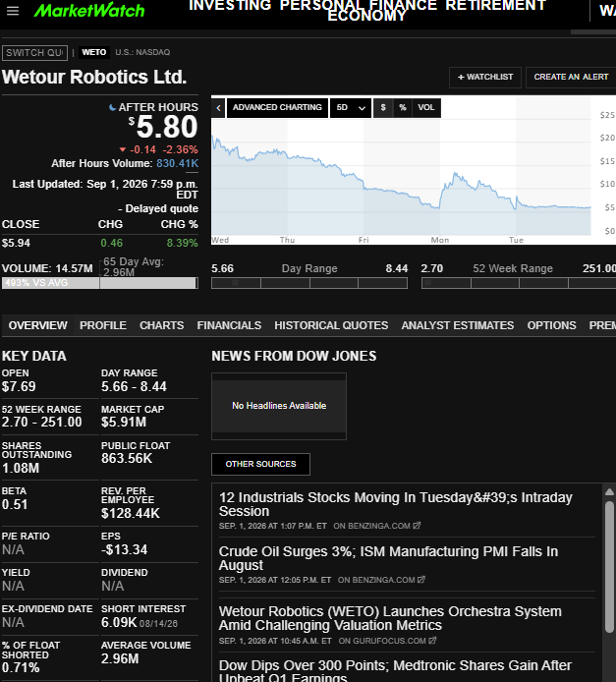The height and width of the screenshot is (682, 616).
Task: Click the 'No Headlines Available' box
Action: [279, 406]
